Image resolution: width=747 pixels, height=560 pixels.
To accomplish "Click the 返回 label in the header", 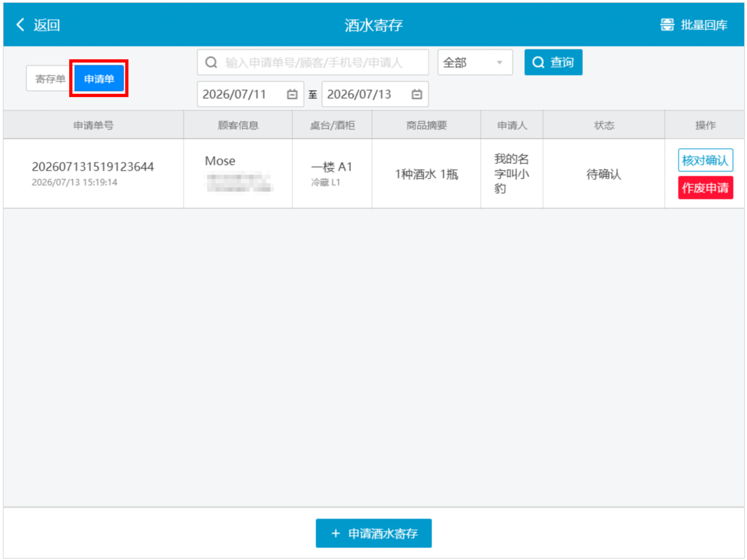I will (47, 25).
